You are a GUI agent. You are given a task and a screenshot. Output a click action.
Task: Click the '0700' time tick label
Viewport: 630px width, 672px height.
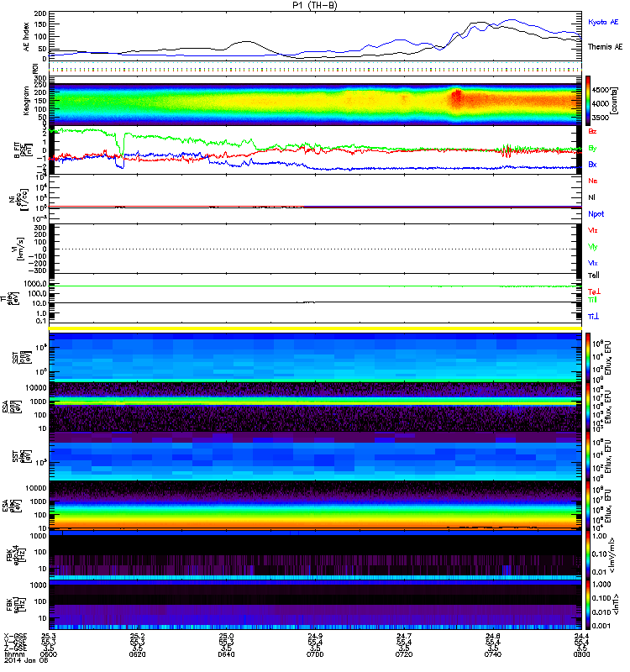[x=315, y=654]
